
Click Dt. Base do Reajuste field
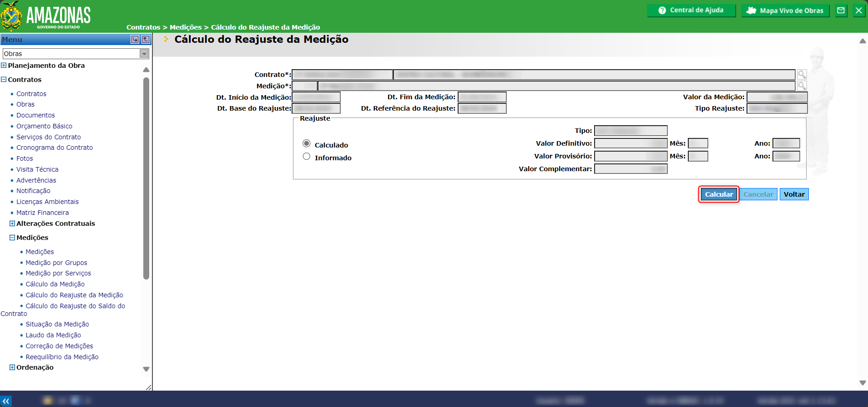(316, 108)
